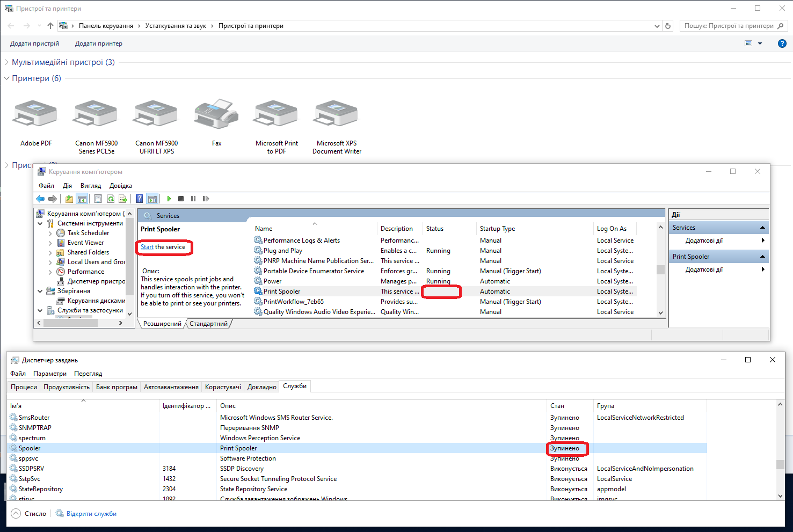Click Додати принтер button
The image size is (793, 532).
99,43
